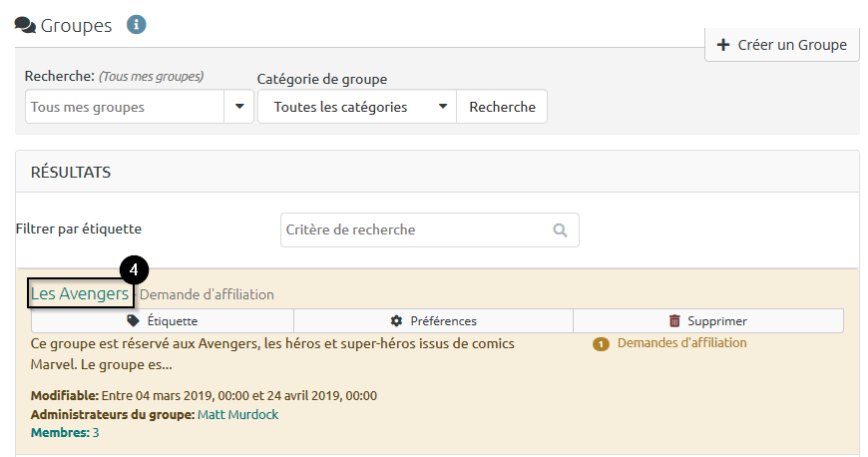Open the info icon beside Groupes
The image size is (868, 457).
click(x=137, y=24)
